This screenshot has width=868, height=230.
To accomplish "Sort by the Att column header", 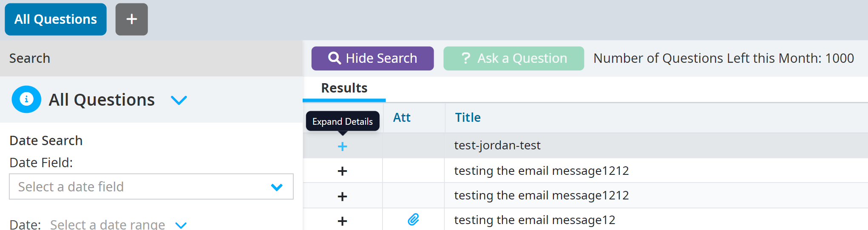I will click(x=402, y=118).
